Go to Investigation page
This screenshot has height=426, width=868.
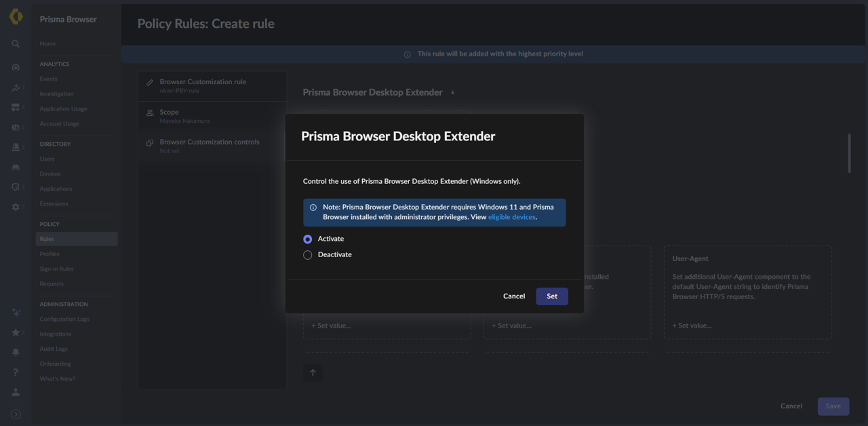click(x=56, y=94)
